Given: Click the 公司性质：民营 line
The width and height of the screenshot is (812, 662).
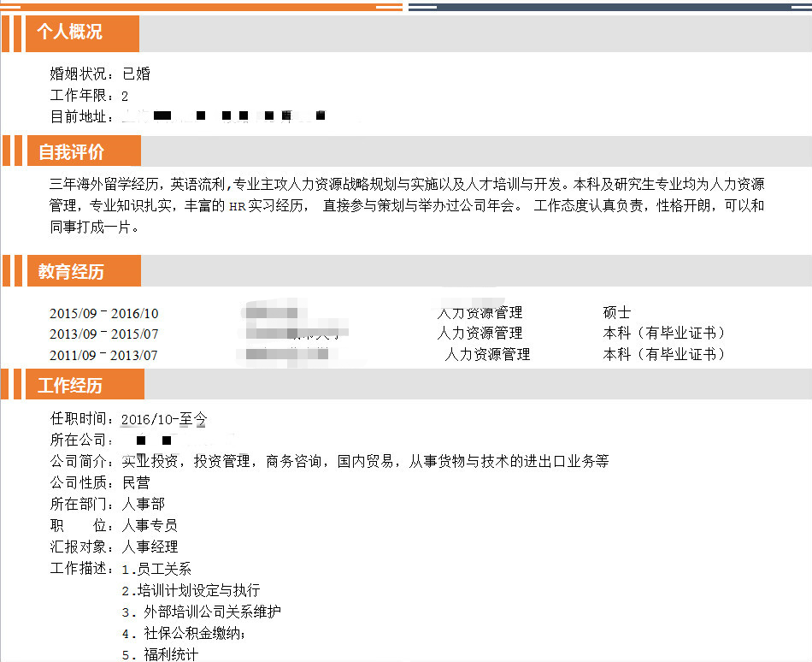Looking at the screenshot, I should tap(100, 482).
